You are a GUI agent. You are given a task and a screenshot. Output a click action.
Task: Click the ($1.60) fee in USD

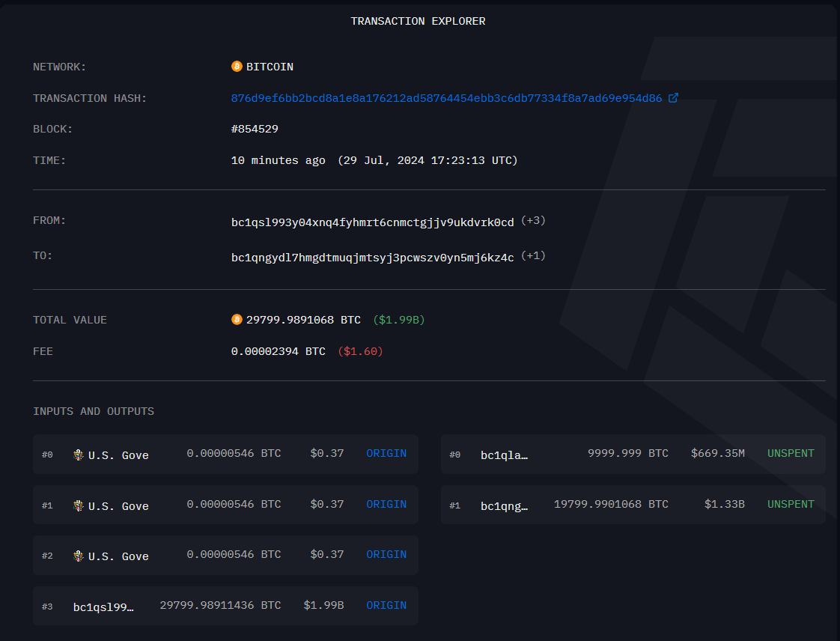point(360,351)
